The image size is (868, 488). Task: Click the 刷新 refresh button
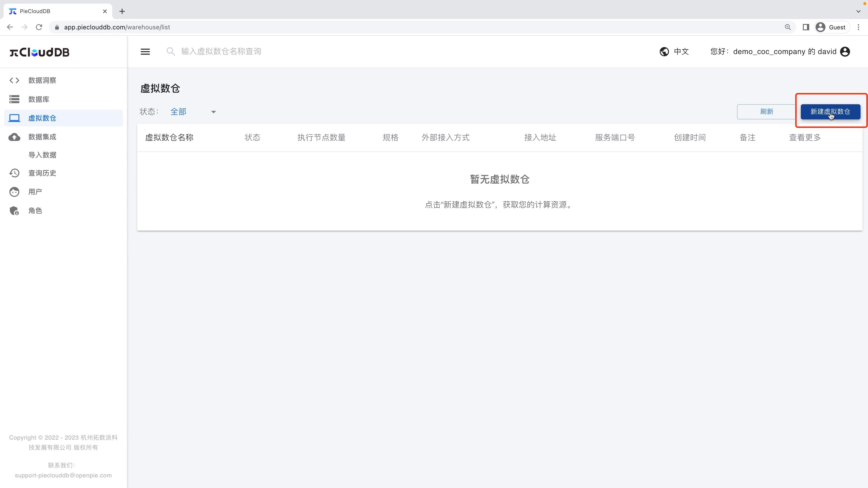pos(767,111)
